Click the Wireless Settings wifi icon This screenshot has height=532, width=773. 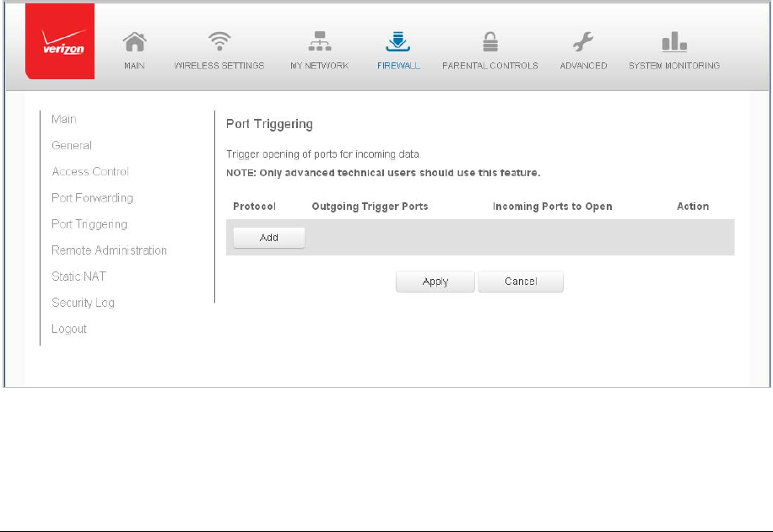coord(219,41)
